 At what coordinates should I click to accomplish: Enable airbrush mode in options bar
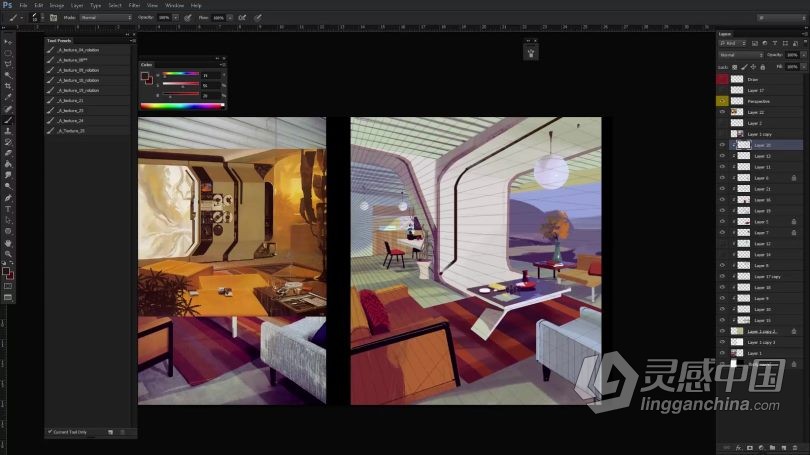pyautogui.click(x=242, y=18)
